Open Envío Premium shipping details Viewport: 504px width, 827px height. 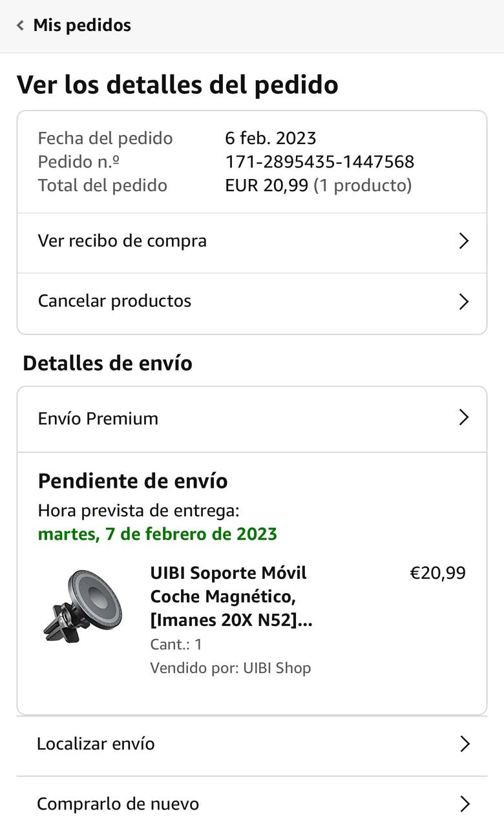(x=98, y=419)
